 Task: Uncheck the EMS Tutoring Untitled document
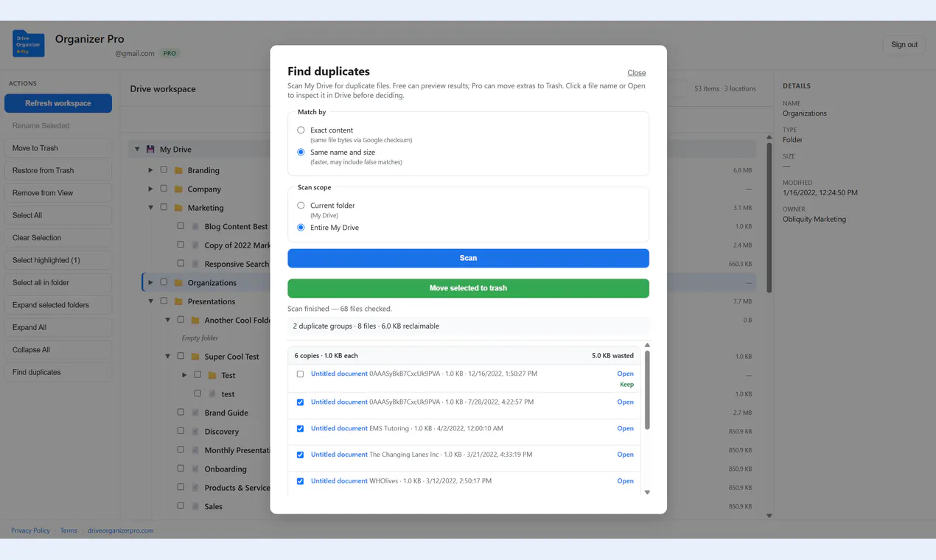coord(300,428)
